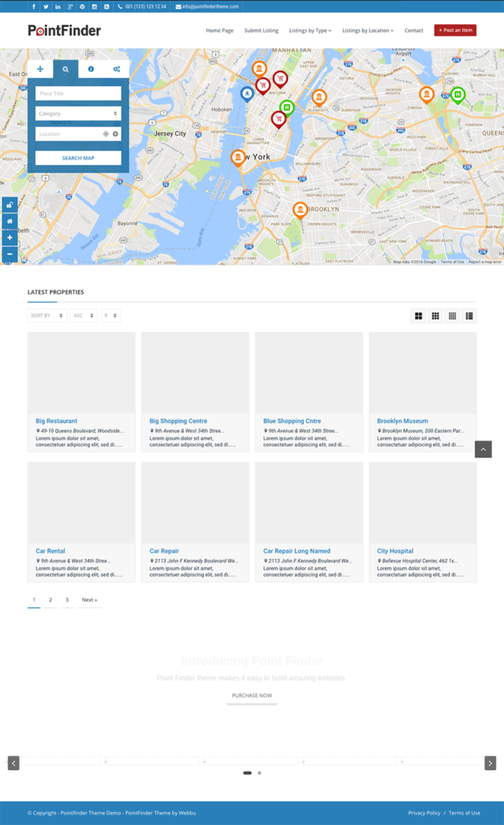504x825 pixels.
Task: Open the items-per-page dropdown showing 8
Action: pyautogui.click(x=111, y=315)
